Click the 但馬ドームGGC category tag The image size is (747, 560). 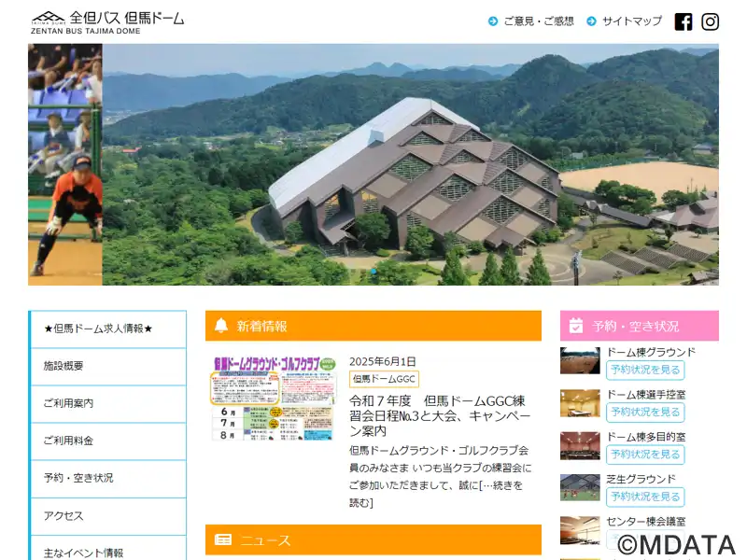click(384, 379)
